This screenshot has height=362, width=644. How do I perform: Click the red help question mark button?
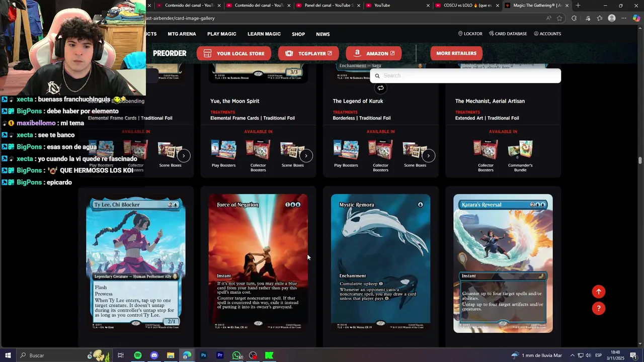point(598,308)
